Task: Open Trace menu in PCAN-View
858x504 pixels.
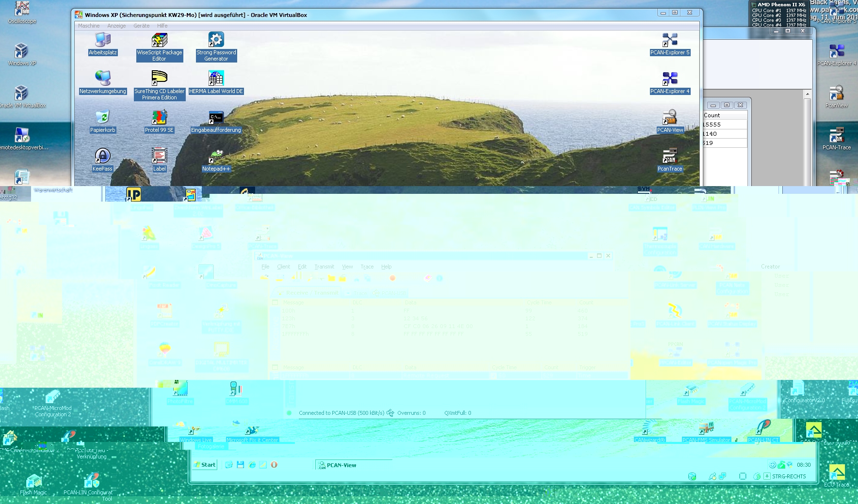Action: pyautogui.click(x=367, y=267)
